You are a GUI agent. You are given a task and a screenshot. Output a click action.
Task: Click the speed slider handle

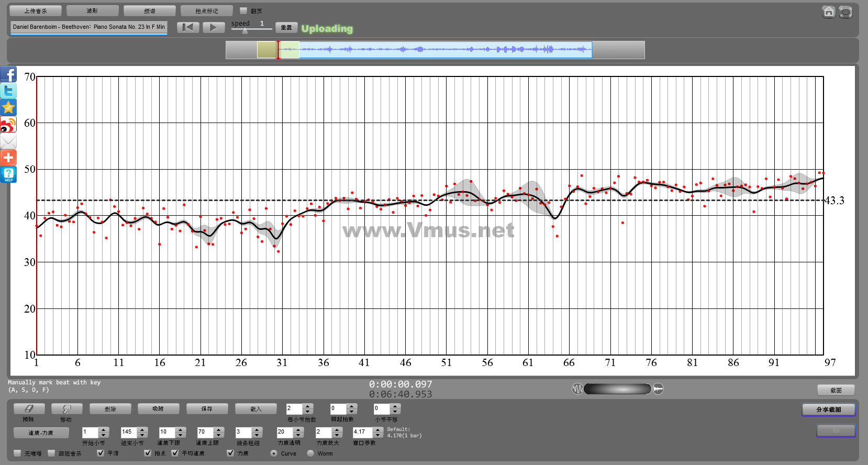point(245,31)
